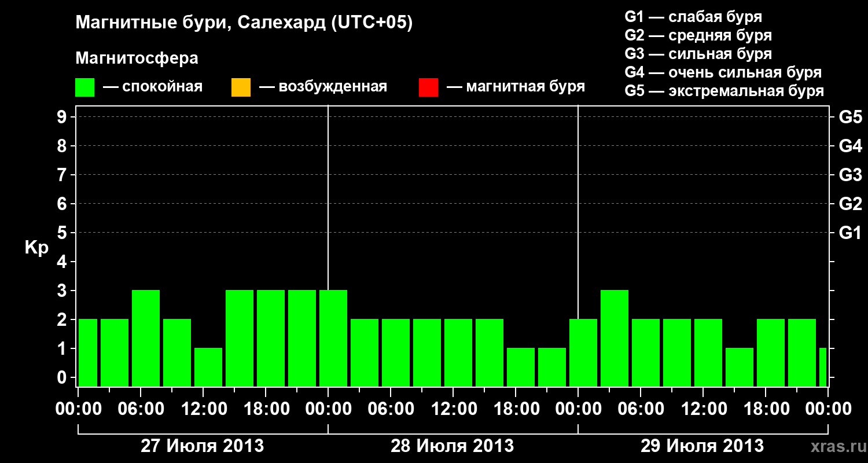This screenshot has height=463, width=868.
Task: Click the 28 July 12:00–15:00 bar (Kp 2)
Action: [x=458, y=352]
